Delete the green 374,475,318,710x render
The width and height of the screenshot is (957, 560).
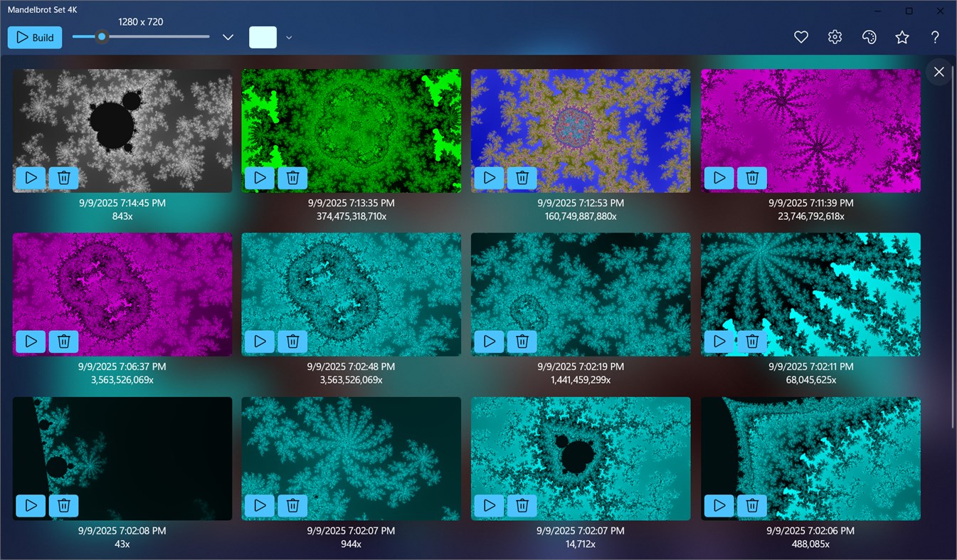(x=292, y=178)
